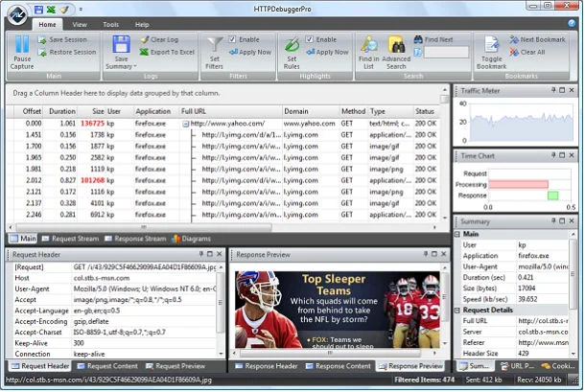Viewport: 585px width, 392px height.
Task: Collapse the yahoo.com URL tree node
Action: (185, 124)
